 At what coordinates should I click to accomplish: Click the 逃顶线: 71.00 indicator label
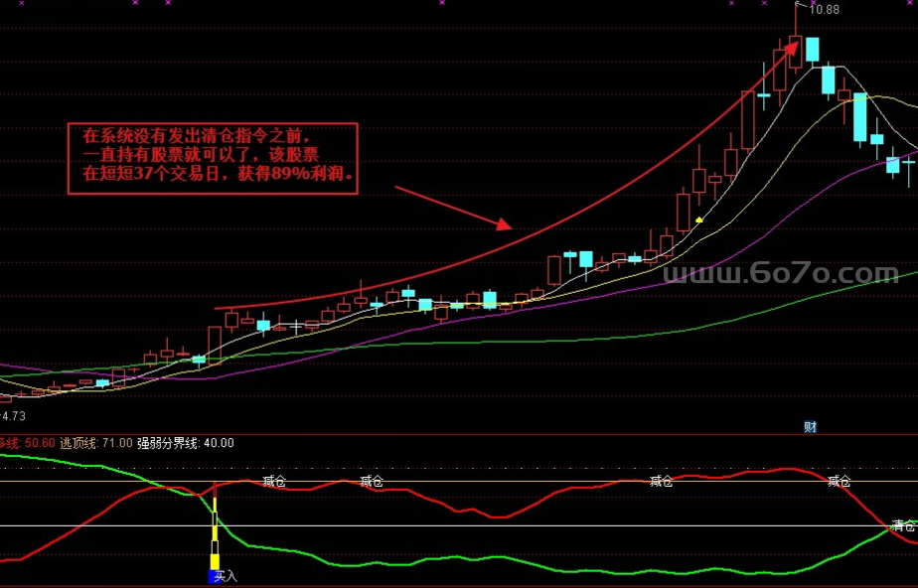point(96,443)
